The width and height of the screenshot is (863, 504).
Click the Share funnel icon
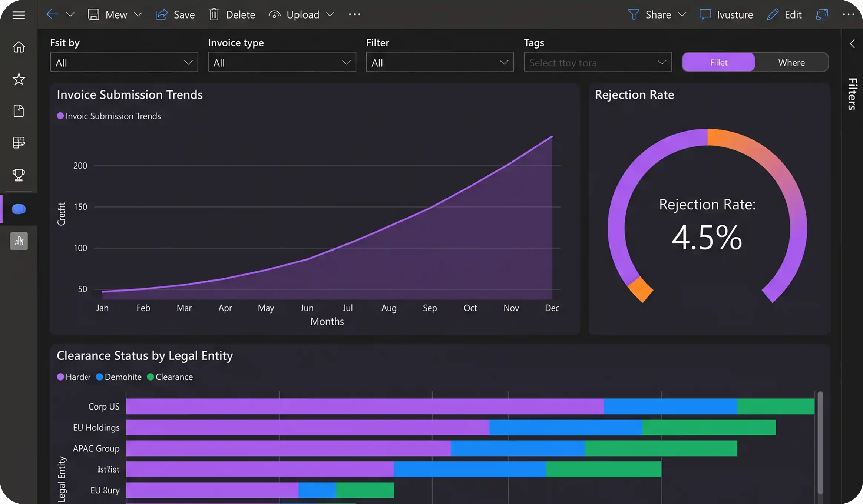634,14
